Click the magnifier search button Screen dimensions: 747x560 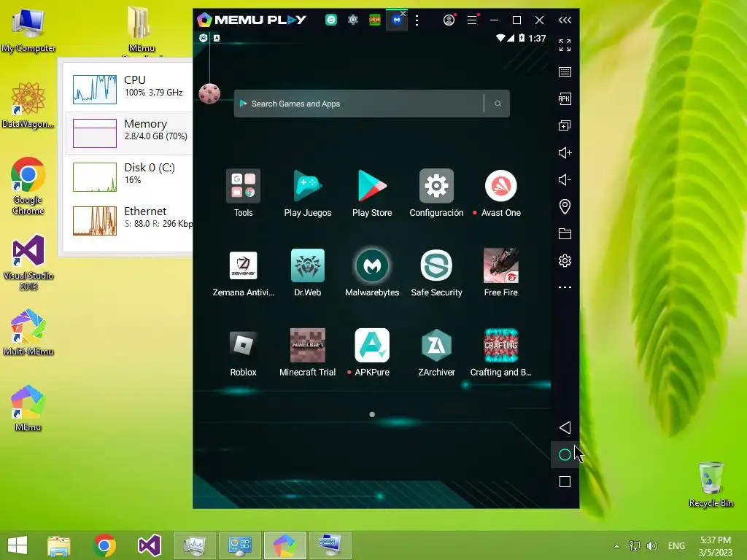tap(498, 104)
